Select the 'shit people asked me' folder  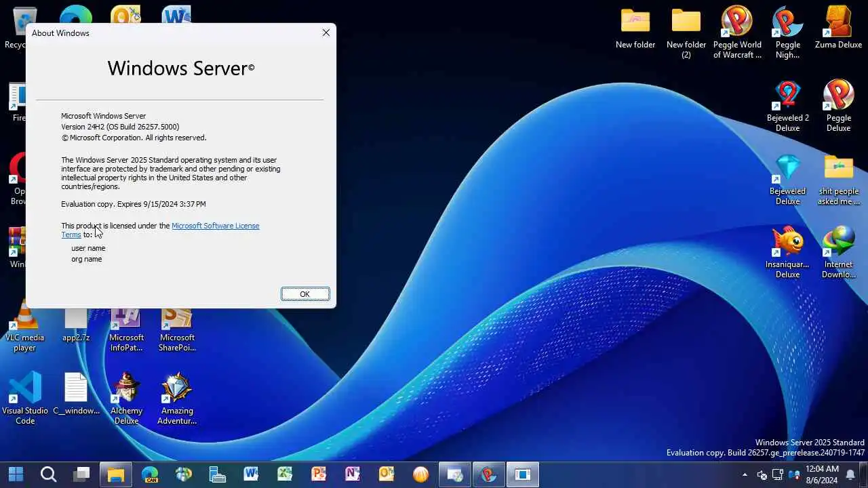[839, 179]
